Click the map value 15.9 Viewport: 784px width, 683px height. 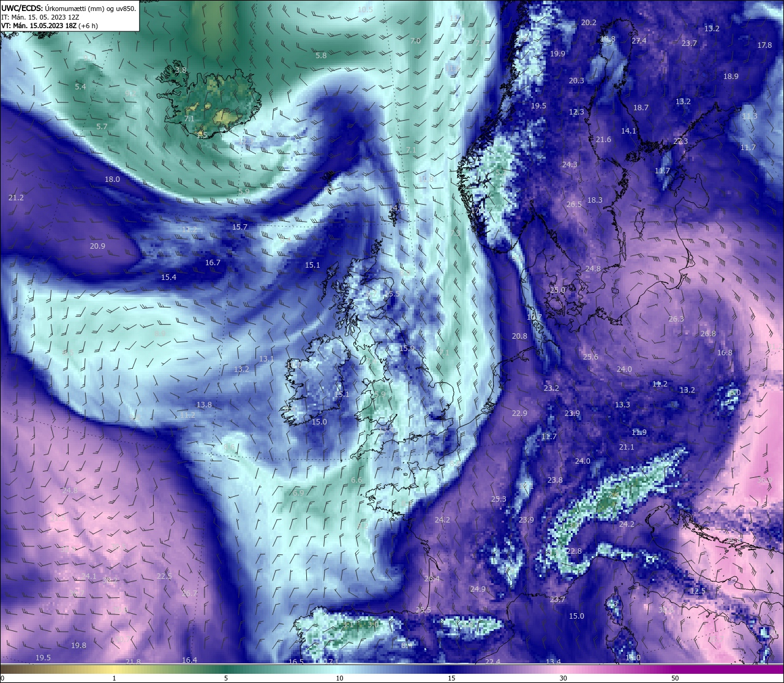coord(407,348)
